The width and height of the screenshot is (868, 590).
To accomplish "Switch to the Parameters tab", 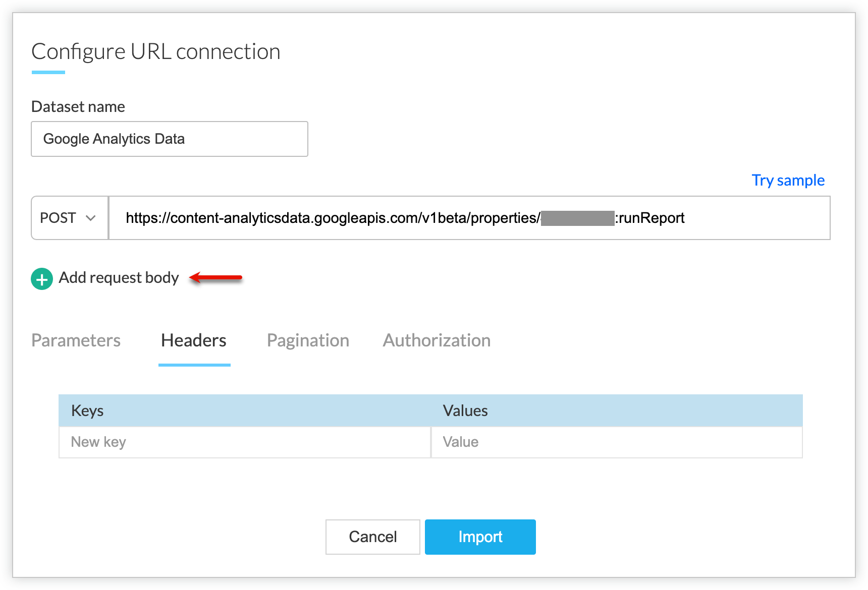I will point(76,340).
